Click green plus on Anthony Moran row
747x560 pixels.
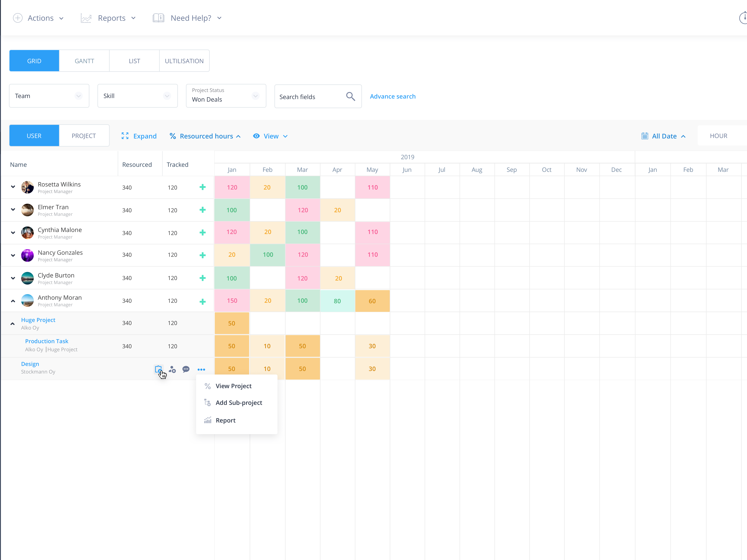pos(203,301)
